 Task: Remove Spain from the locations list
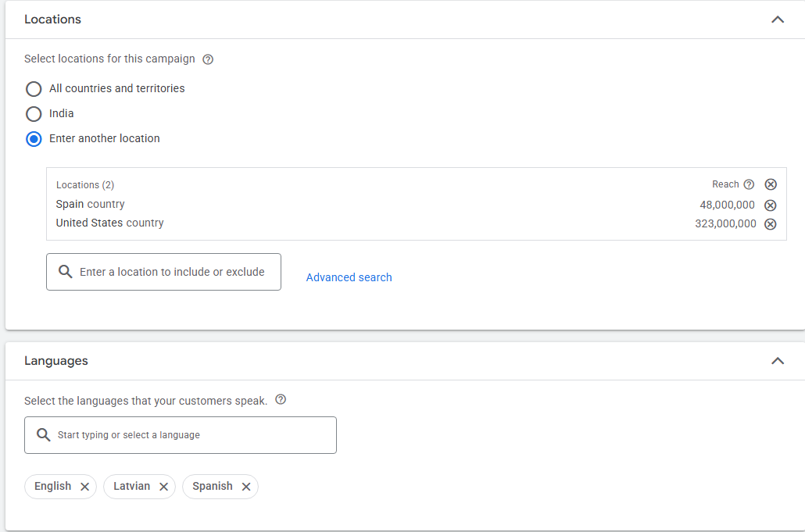point(771,205)
